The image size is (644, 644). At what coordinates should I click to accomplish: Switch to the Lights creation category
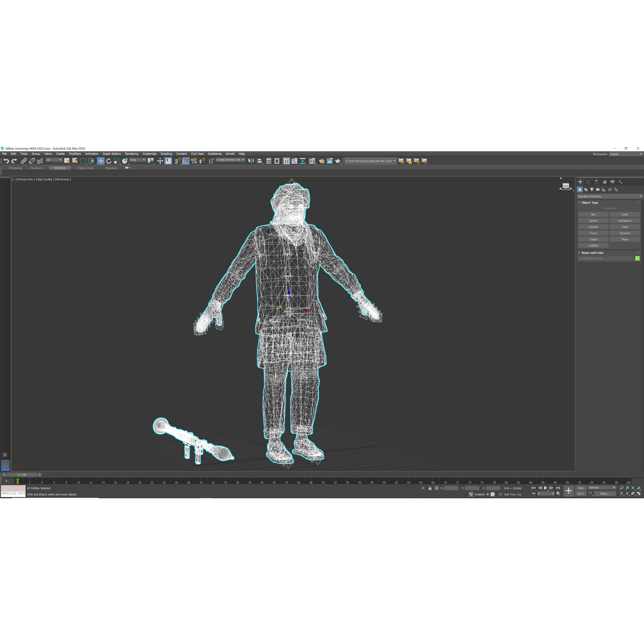pyautogui.click(x=592, y=190)
